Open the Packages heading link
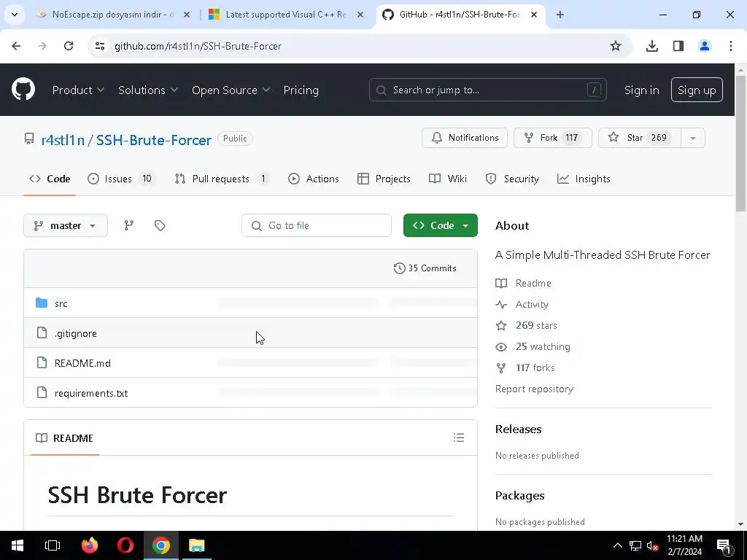 tap(519, 496)
